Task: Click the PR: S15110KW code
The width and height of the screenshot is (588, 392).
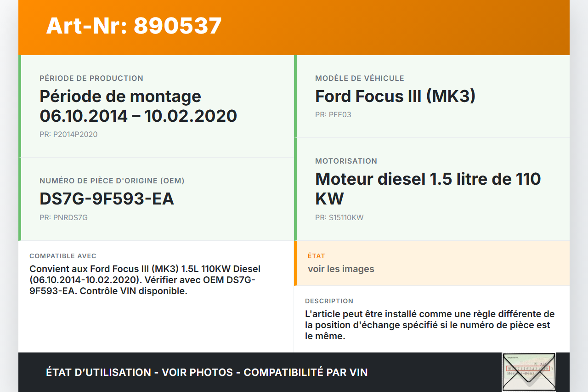Action: click(x=339, y=218)
